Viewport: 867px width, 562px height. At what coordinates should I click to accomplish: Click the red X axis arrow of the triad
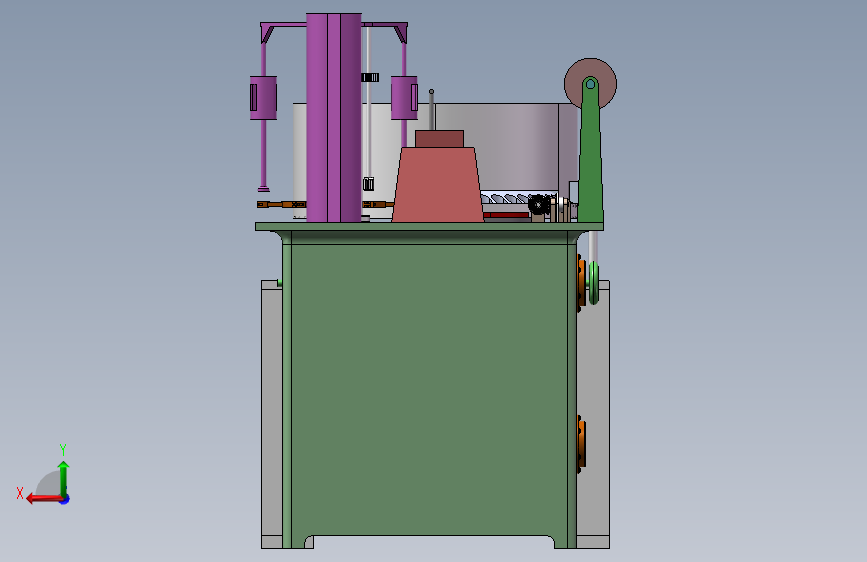coord(44,499)
